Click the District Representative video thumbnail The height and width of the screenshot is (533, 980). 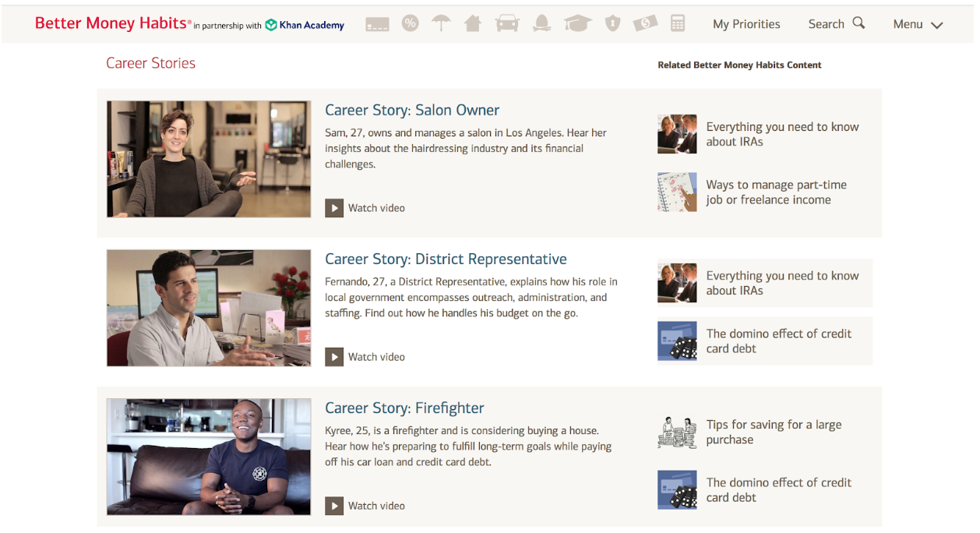tap(209, 308)
